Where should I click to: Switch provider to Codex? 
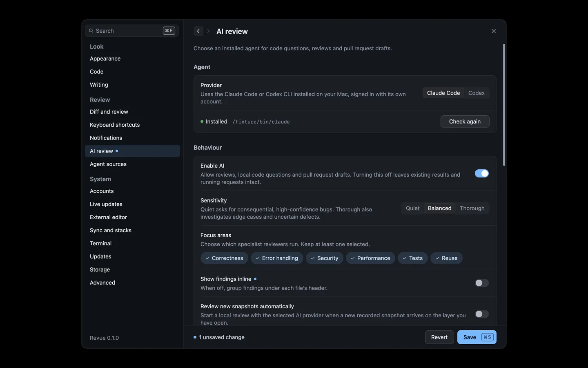(x=477, y=93)
